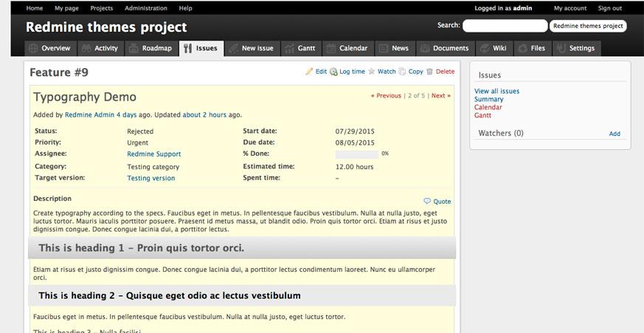
Task: Go to the Wiki tab
Action: click(x=494, y=48)
